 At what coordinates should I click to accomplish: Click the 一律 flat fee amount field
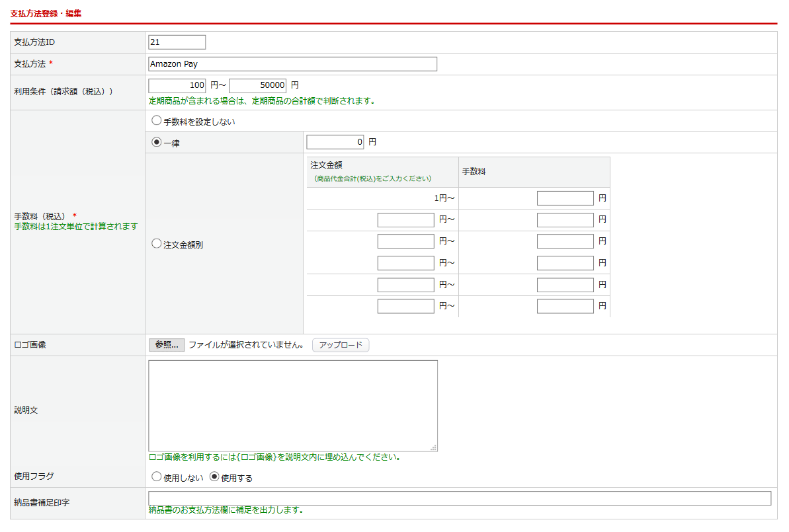(x=335, y=142)
